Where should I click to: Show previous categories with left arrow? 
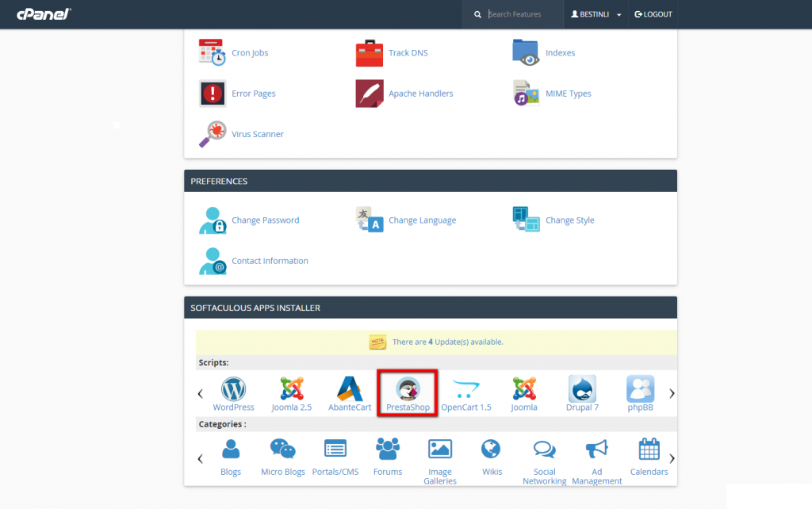[201, 459]
